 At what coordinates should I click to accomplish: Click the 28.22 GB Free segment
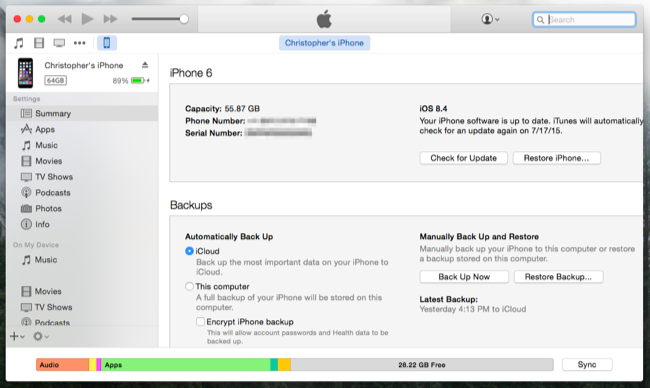point(422,365)
